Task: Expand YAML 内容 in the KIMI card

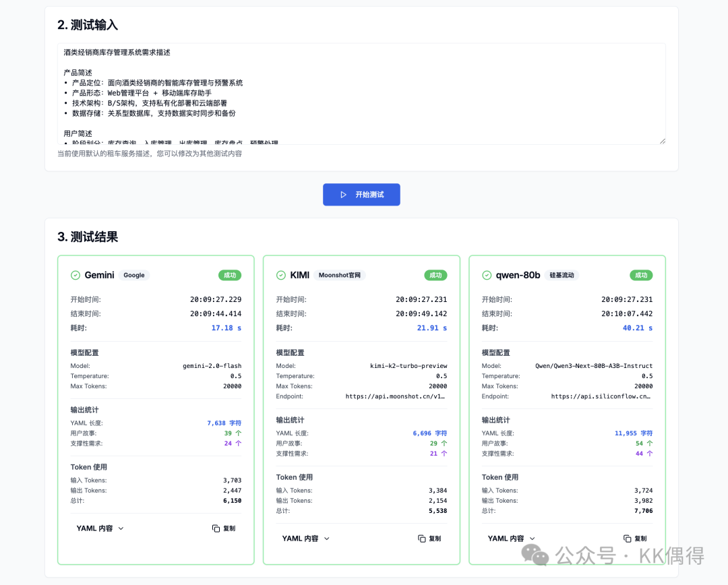Action: (306, 538)
